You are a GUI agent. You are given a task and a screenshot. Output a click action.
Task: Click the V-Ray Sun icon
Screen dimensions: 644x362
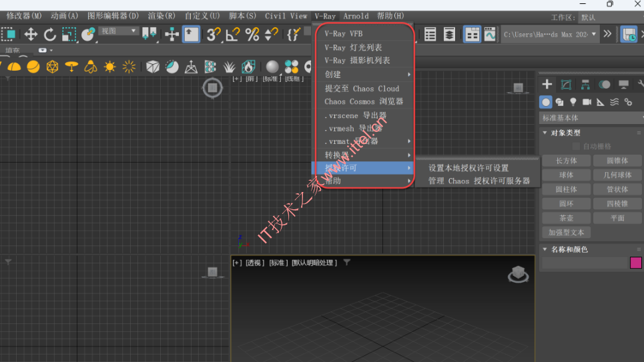coord(109,67)
